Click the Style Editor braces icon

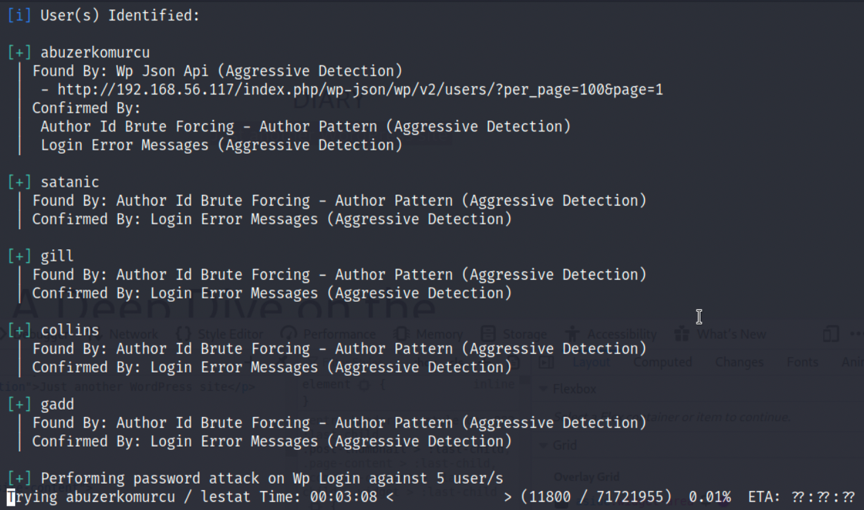click(183, 334)
